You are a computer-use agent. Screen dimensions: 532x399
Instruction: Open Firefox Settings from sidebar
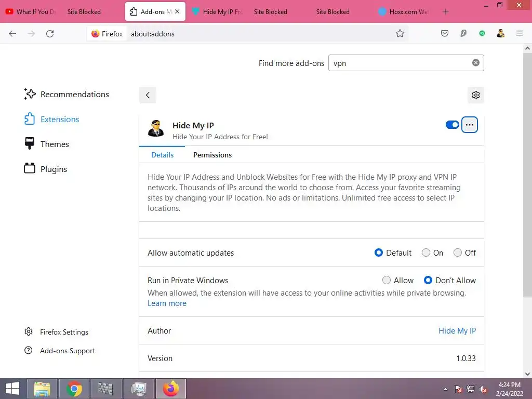[x=56, y=332]
